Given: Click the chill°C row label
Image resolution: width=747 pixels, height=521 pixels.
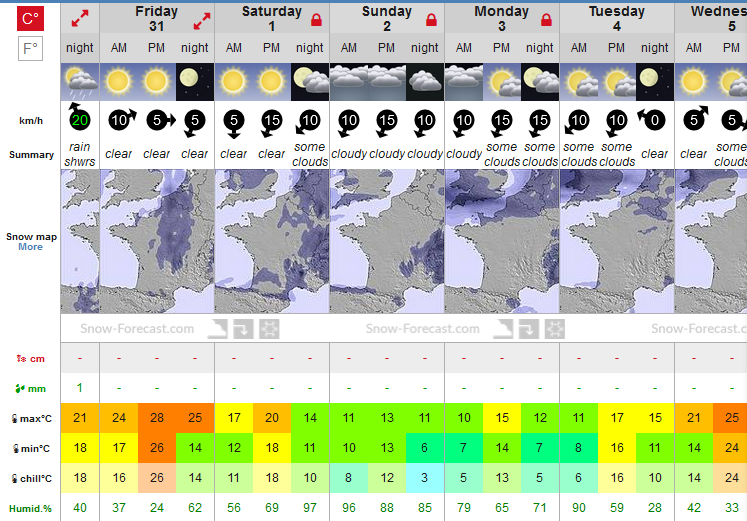Looking at the screenshot, I should pos(31,479).
